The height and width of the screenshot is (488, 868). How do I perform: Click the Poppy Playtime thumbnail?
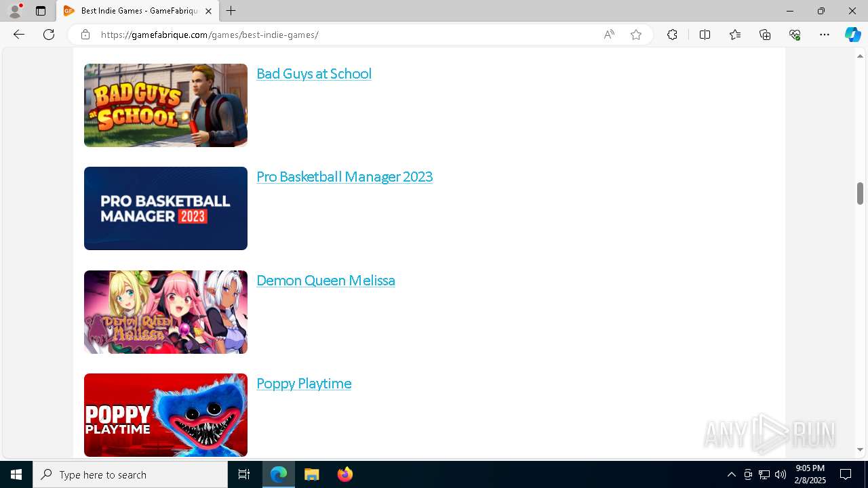pos(165,415)
